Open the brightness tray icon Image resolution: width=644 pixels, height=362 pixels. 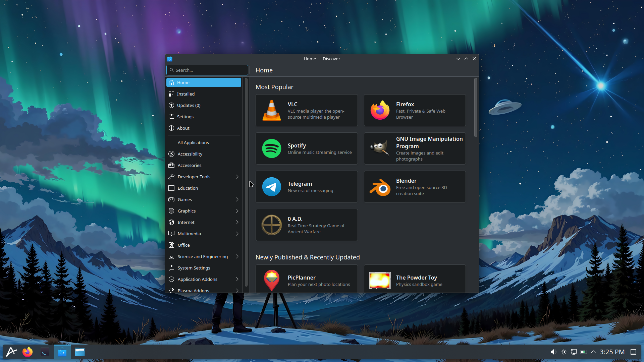coord(564,352)
